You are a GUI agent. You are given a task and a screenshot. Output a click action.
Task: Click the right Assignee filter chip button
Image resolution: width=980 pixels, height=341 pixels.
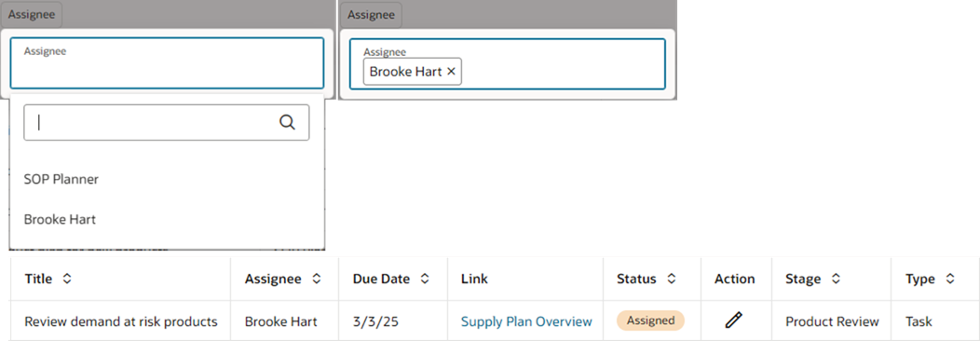372,14
